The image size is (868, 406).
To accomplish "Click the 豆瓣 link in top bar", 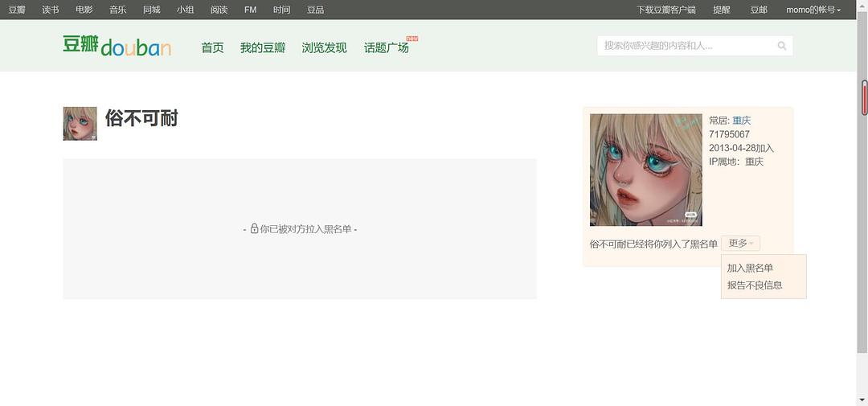I will click(17, 10).
